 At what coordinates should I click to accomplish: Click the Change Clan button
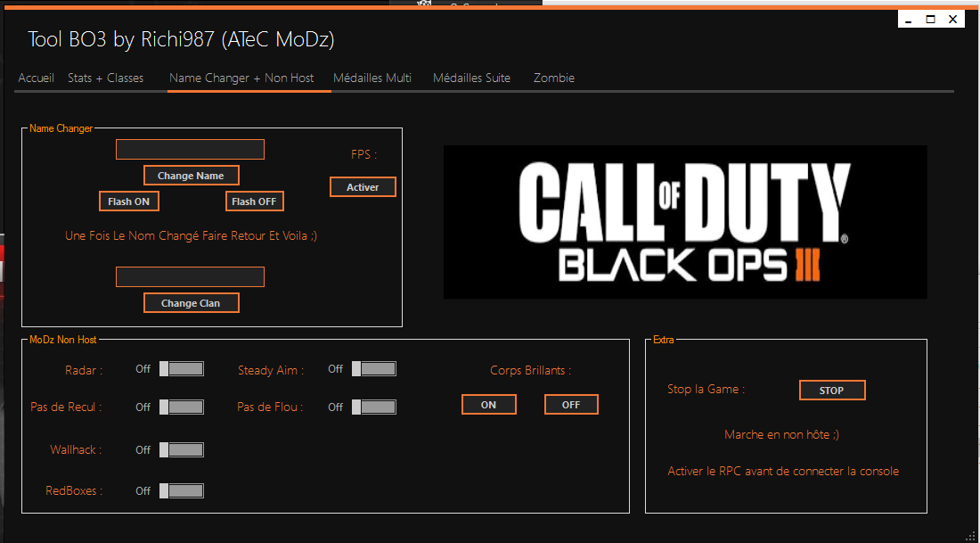[x=191, y=303]
